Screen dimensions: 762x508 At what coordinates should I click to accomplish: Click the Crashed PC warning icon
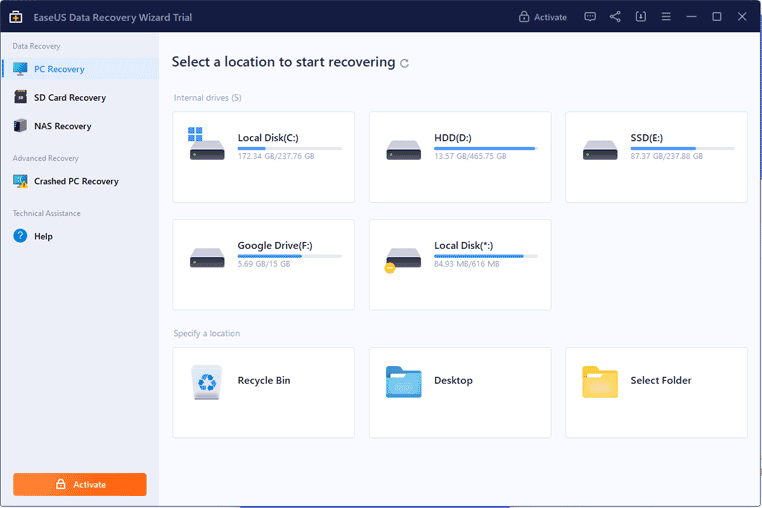click(20, 181)
